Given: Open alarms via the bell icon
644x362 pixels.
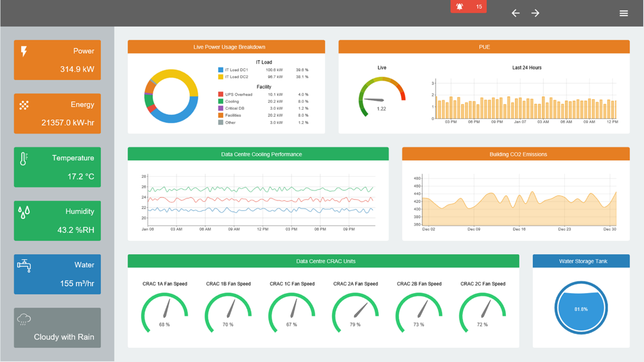Looking at the screenshot, I should click(x=460, y=7).
